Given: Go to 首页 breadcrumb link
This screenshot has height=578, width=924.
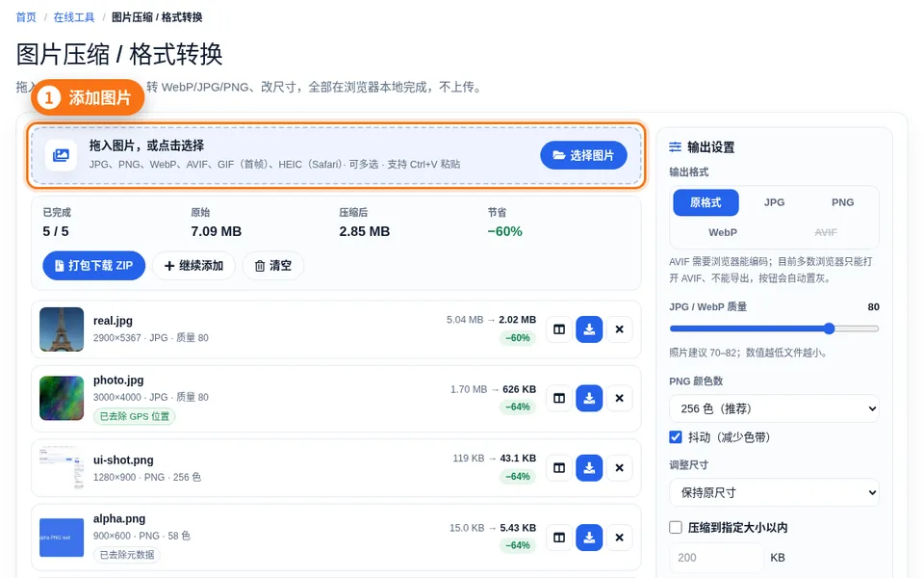Looking at the screenshot, I should click(26, 17).
